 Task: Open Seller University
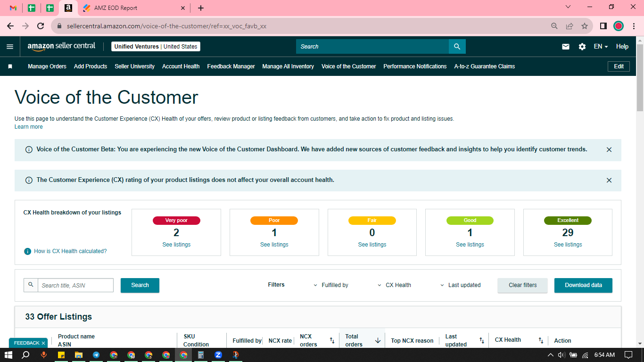[x=135, y=66]
